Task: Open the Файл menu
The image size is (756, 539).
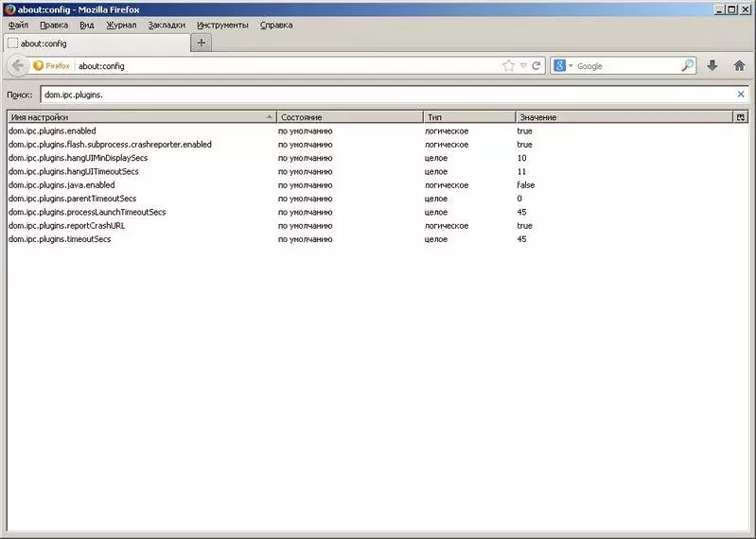Action: (x=18, y=25)
